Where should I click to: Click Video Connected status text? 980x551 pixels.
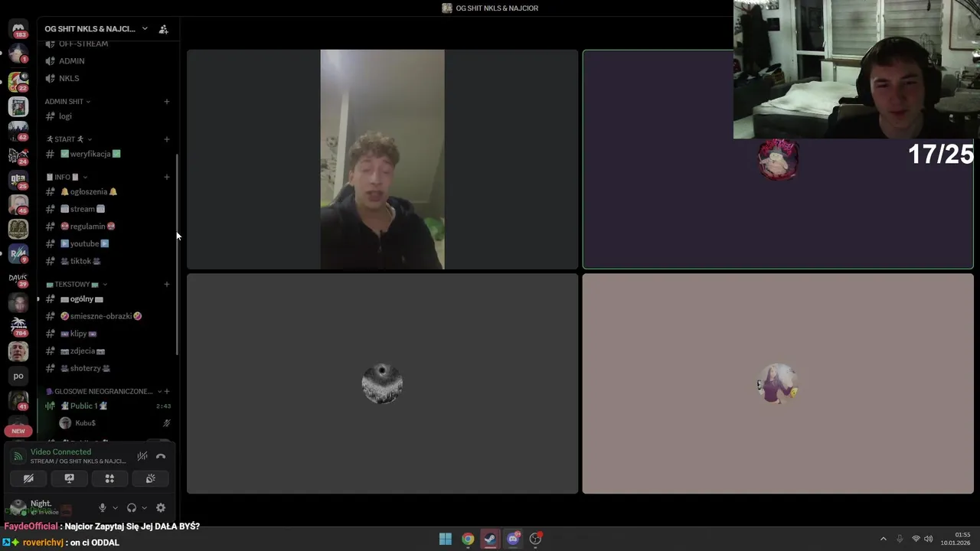(x=60, y=452)
